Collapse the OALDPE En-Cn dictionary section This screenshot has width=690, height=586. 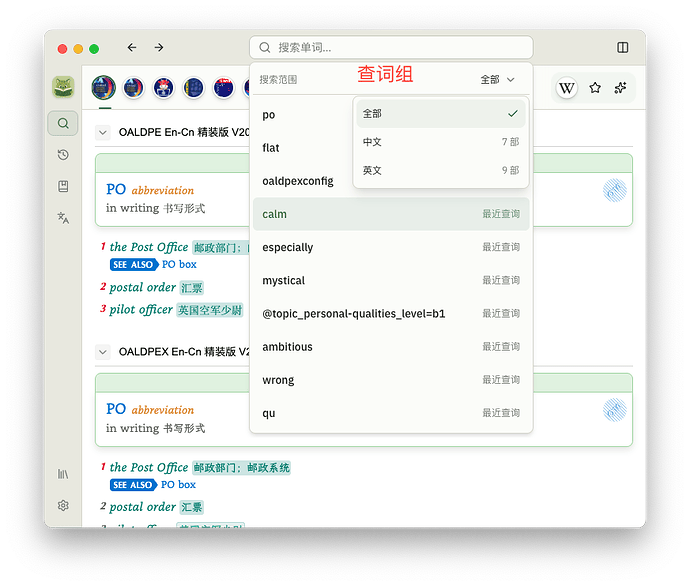tap(103, 132)
